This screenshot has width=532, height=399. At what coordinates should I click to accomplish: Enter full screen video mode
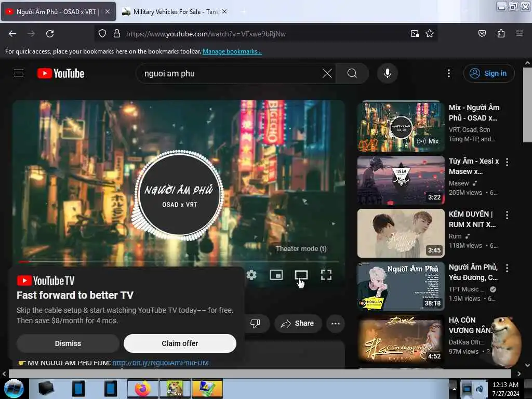point(326,274)
